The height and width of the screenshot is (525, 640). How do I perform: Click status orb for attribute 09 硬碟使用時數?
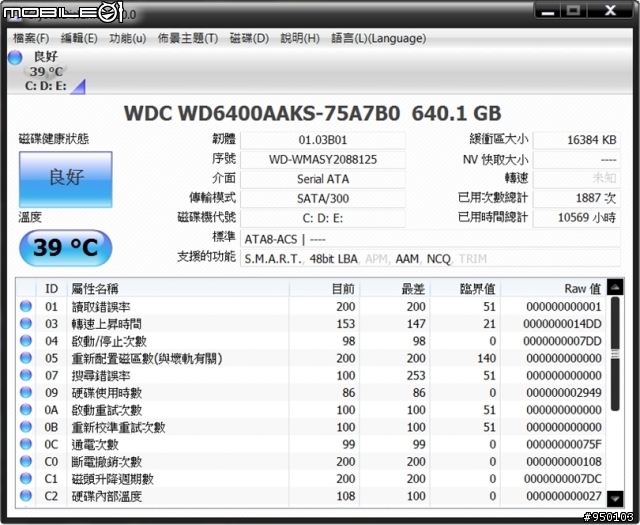pos(26,392)
